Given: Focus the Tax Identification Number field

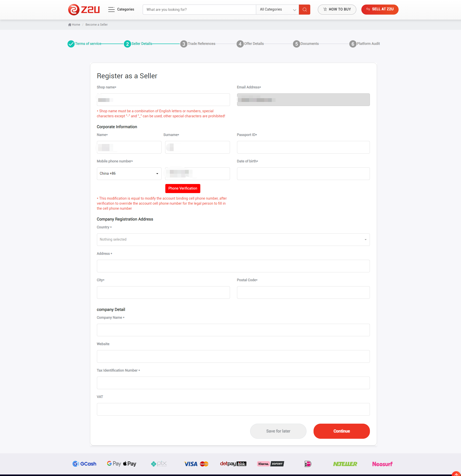Looking at the screenshot, I should click(233, 383).
